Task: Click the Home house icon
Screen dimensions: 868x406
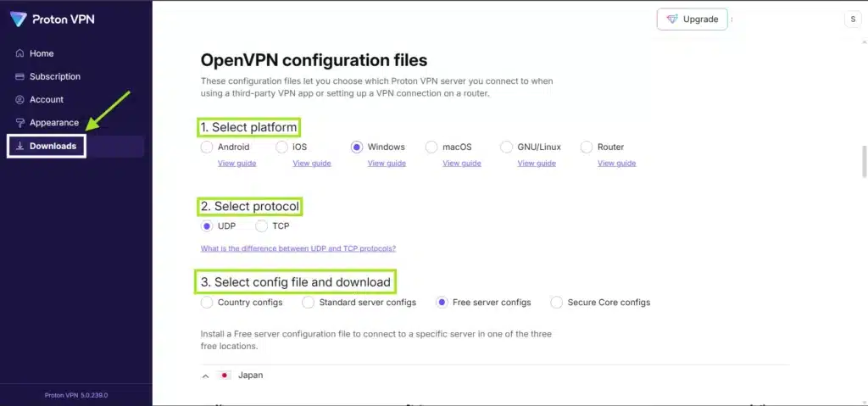Action: pos(20,53)
